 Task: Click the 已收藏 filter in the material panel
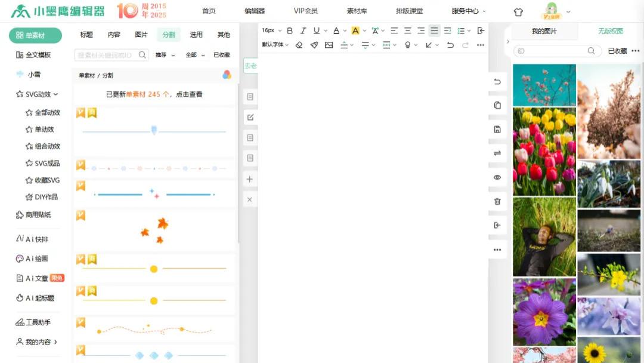tap(221, 55)
